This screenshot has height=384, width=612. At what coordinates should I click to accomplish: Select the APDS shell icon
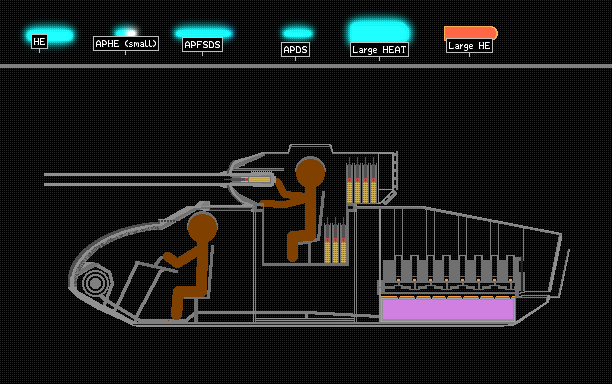[x=297, y=33]
